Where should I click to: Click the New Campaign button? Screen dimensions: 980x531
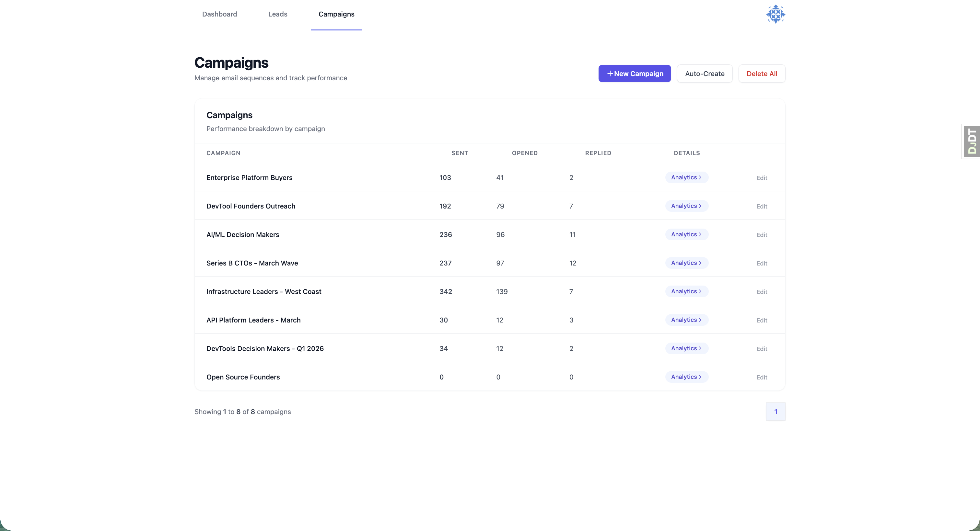pos(635,73)
